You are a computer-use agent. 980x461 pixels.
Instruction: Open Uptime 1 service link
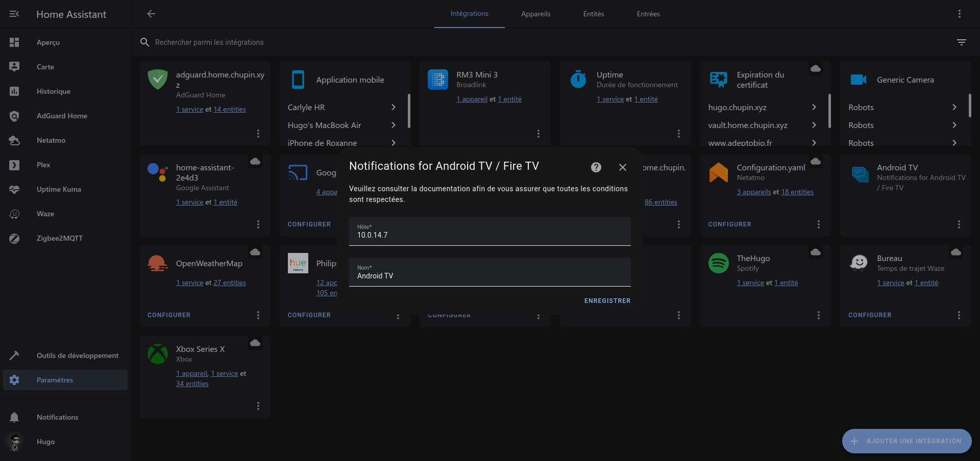(610, 99)
